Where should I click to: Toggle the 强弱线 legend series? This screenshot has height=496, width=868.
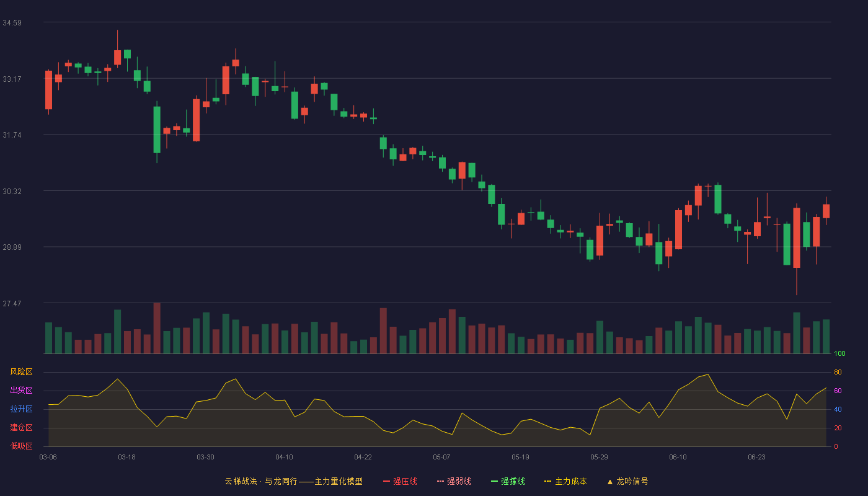(454, 481)
